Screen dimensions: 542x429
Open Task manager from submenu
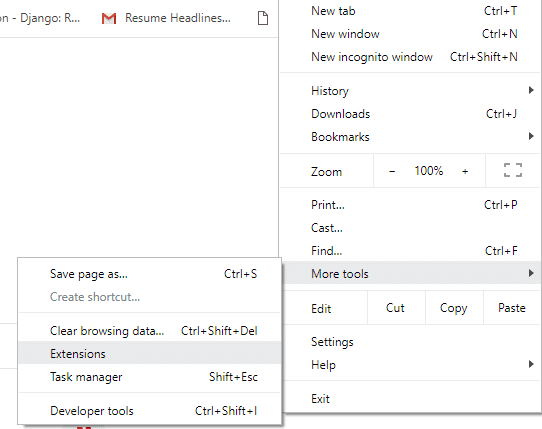pyautogui.click(x=150, y=376)
